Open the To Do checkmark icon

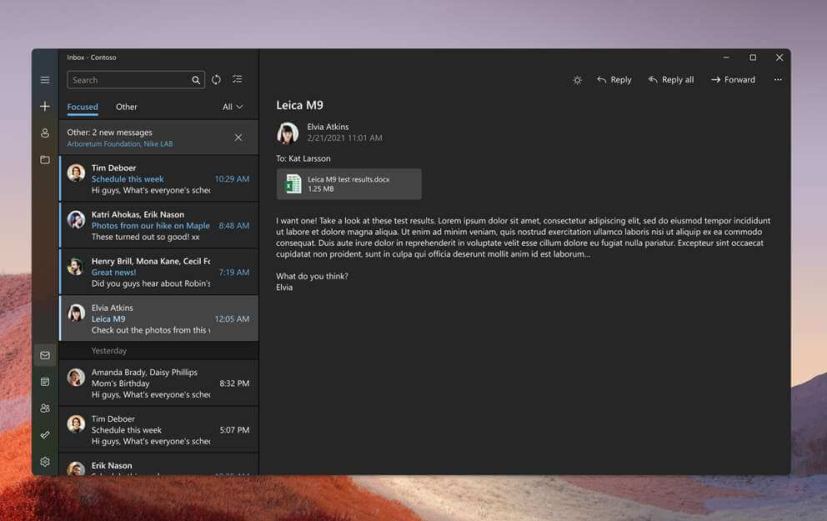(x=45, y=435)
